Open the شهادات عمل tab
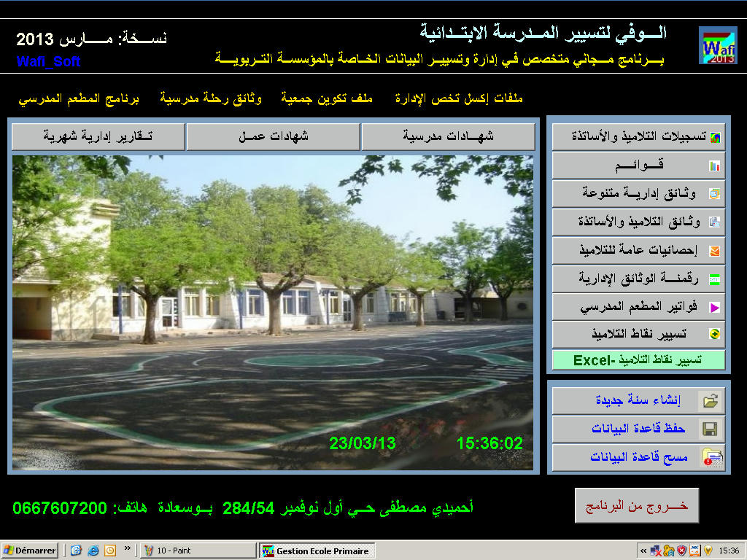The height and width of the screenshot is (560, 747). [x=274, y=136]
